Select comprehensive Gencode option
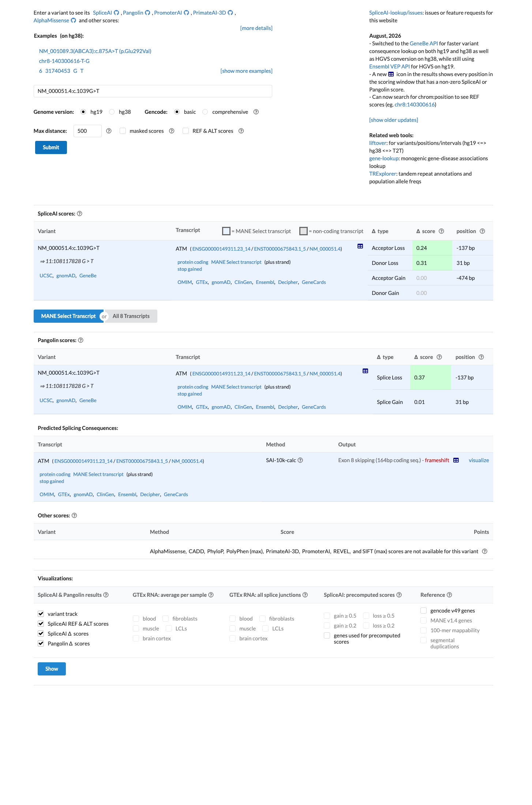 tap(205, 112)
